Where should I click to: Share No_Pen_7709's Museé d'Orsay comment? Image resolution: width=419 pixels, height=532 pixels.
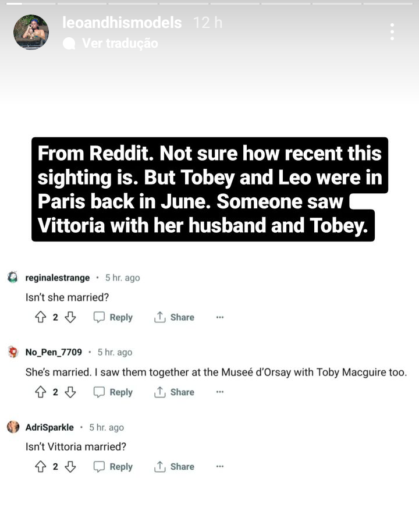point(174,392)
